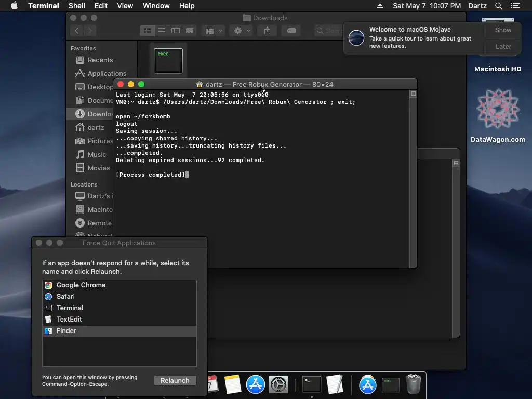
Task: Click Later on the Mojave notification
Action: (x=503, y=46)
